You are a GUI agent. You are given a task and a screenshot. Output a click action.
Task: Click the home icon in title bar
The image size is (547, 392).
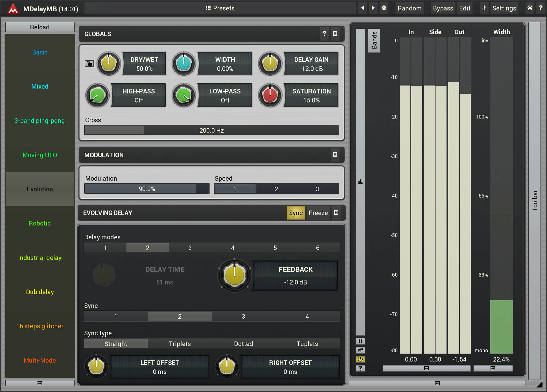point(530,8)
